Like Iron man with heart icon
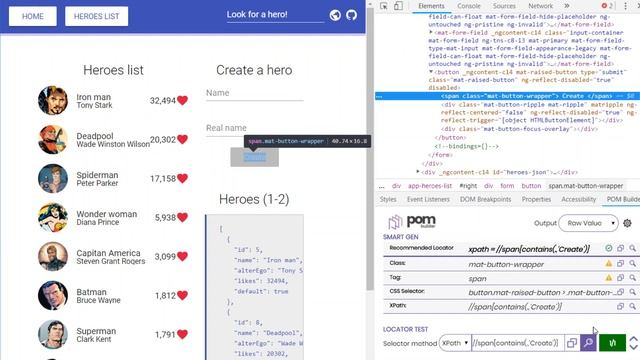This screenshot has width=640, height=360. [182, 100]
